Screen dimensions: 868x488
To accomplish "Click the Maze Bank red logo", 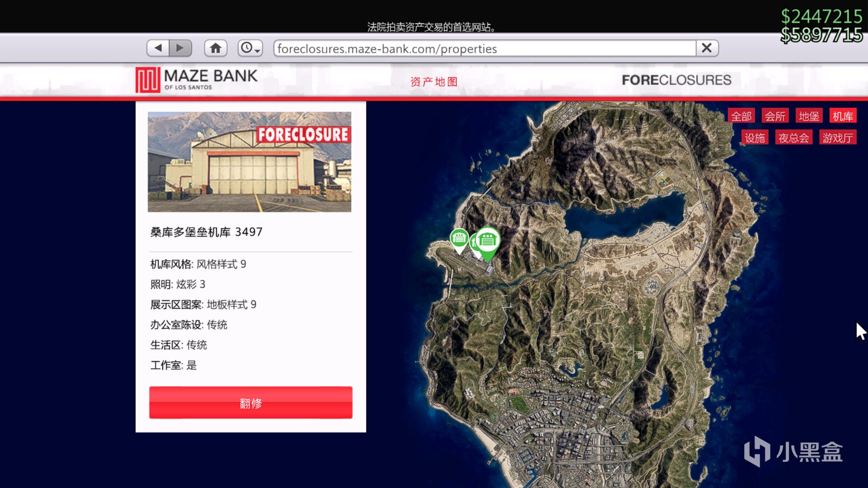I will coord(147,80).
